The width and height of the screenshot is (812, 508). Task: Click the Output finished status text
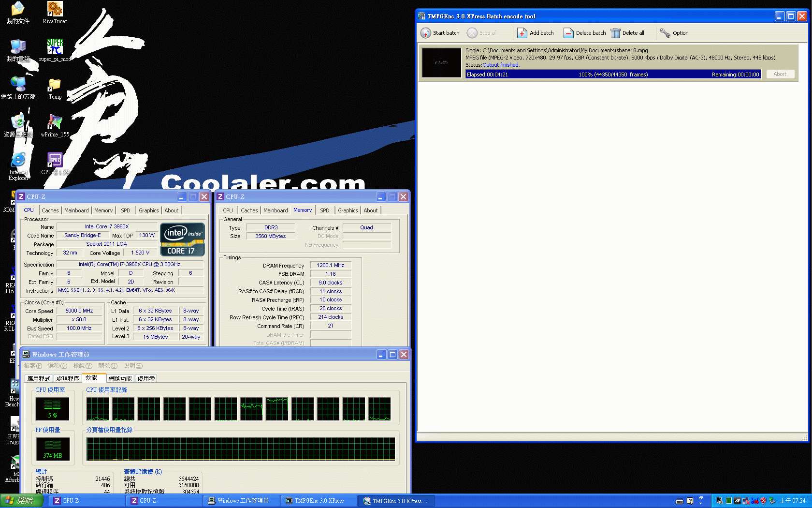tap(501, 65)
